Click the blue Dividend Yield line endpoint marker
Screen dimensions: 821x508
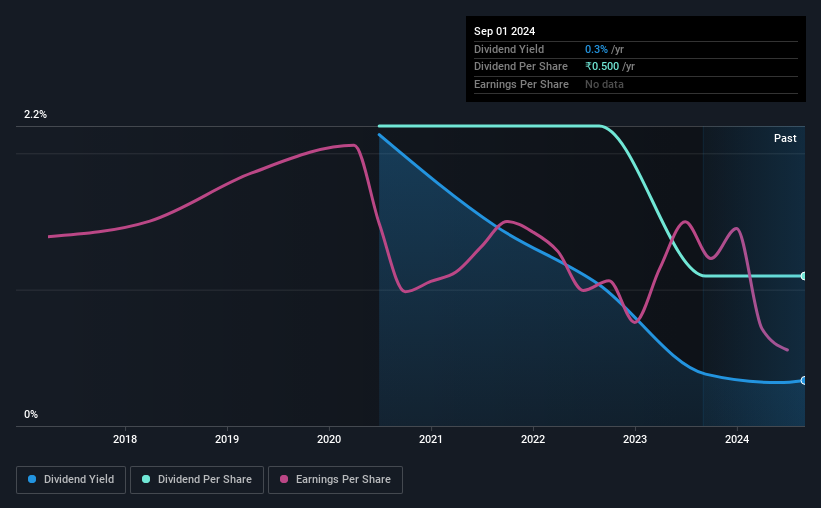803,380
